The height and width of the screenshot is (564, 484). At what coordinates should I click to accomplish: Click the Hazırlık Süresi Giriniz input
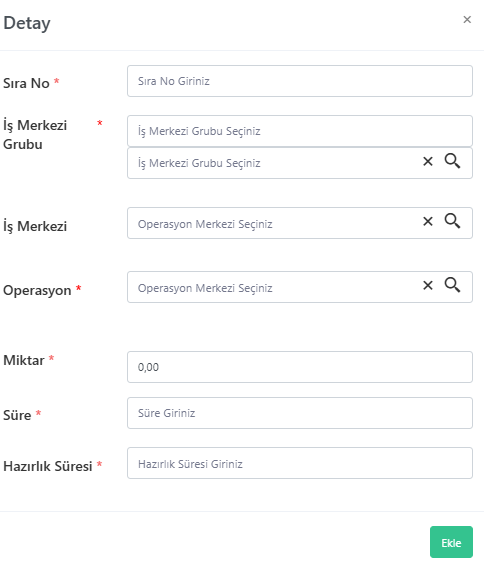click(300, 463)
